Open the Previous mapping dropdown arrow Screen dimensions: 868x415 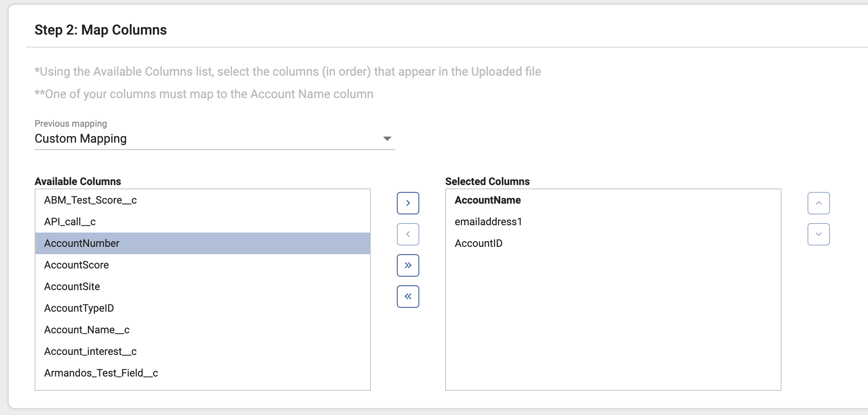(387, 139)
